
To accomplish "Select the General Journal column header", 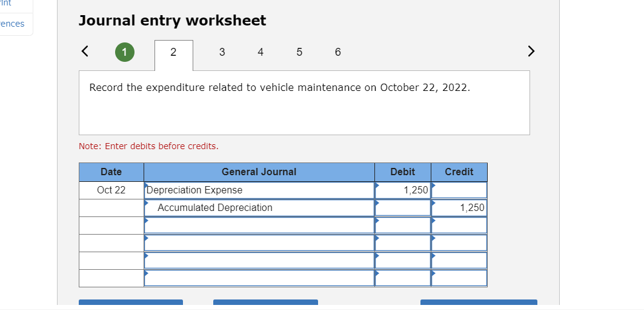I will [259, 172].
